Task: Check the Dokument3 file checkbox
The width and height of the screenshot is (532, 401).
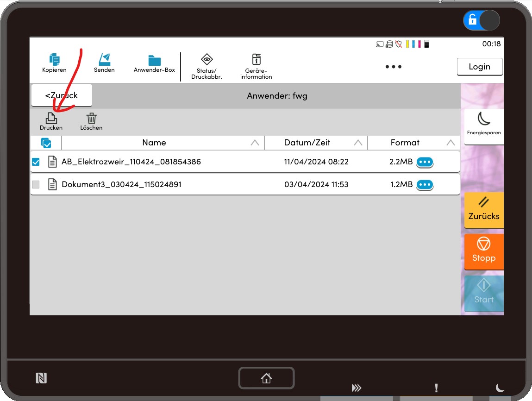Action: [36, 185]
